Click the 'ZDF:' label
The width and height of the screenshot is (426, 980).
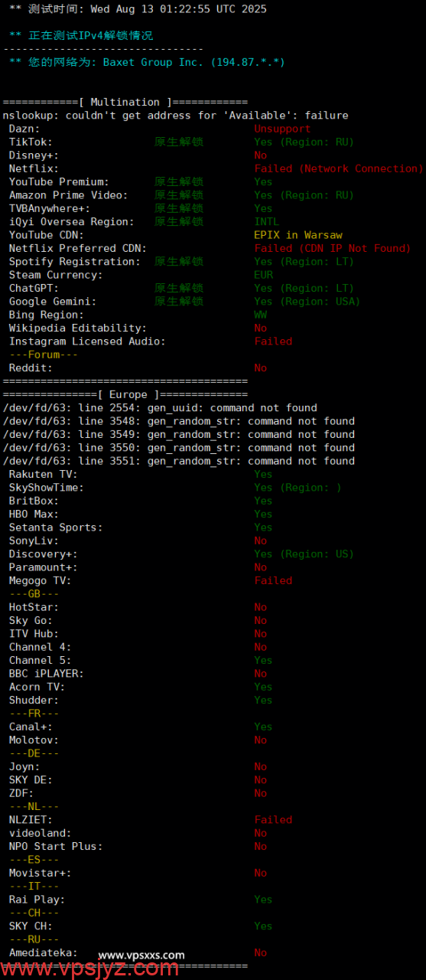click(21, 794)
